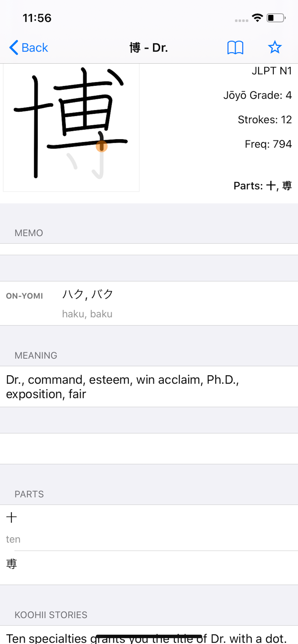This screenshot has height=644, width=298.
Task: Tap the orange stroke position dot
Action: pos(102,146)
